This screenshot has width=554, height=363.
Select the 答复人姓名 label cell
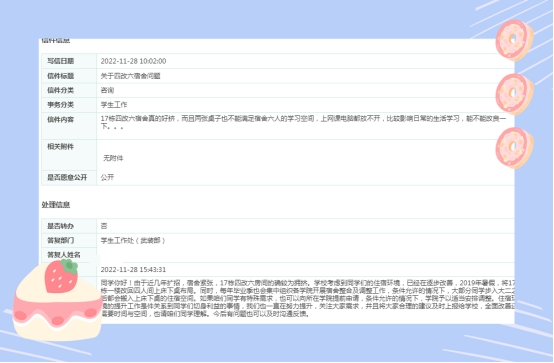click(69, 255)
